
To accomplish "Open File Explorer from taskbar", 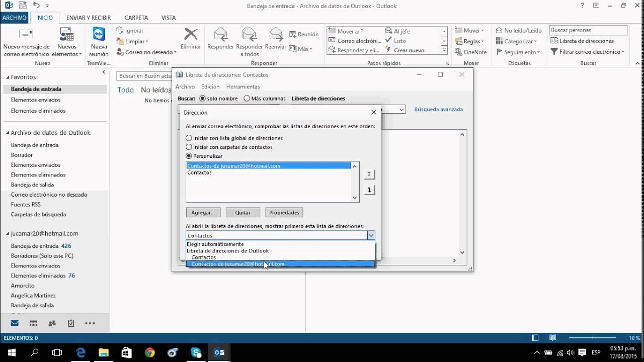I will click(104, 352).
